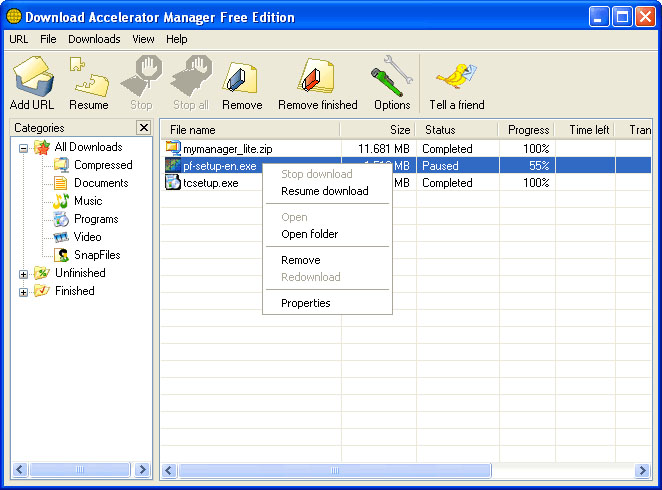This screenshot has width=662, height=490.
Task: Choose Resume download from context menu
Action: 324,191
